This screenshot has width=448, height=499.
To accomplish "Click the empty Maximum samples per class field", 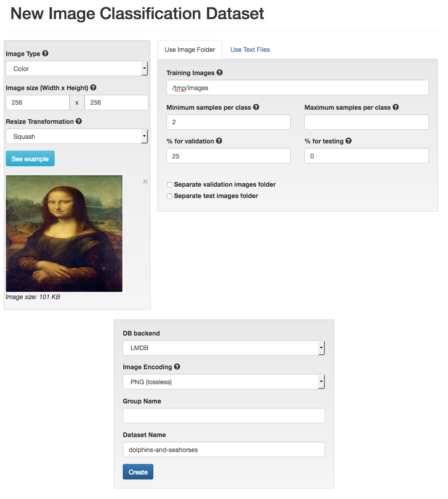I will click(367, 122).
